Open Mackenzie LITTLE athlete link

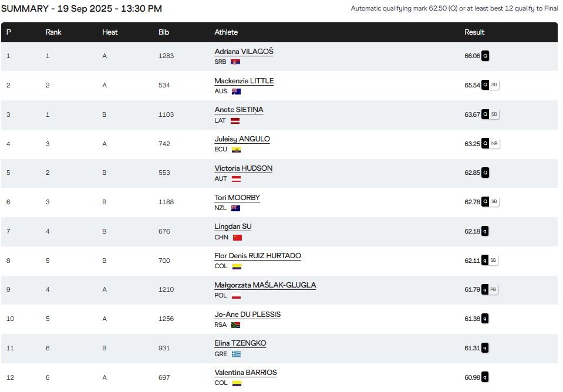coord(244,81)
